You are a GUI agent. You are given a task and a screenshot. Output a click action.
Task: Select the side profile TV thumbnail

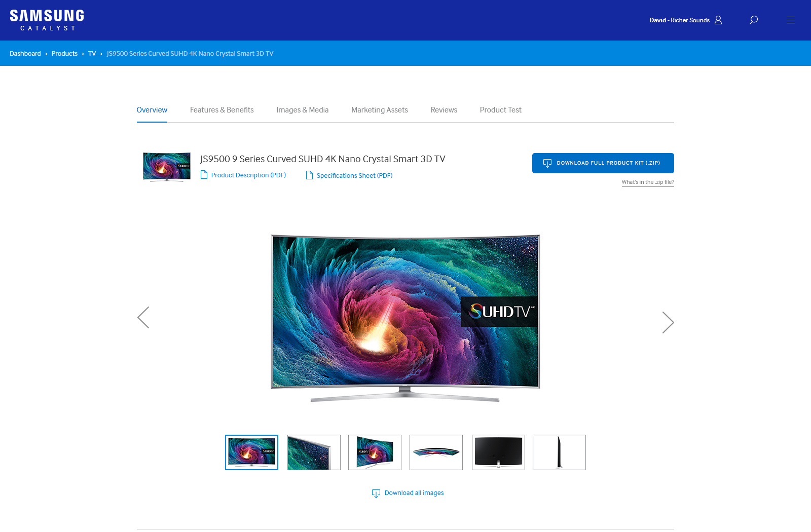pyautogui.click(x=559, y=452)
